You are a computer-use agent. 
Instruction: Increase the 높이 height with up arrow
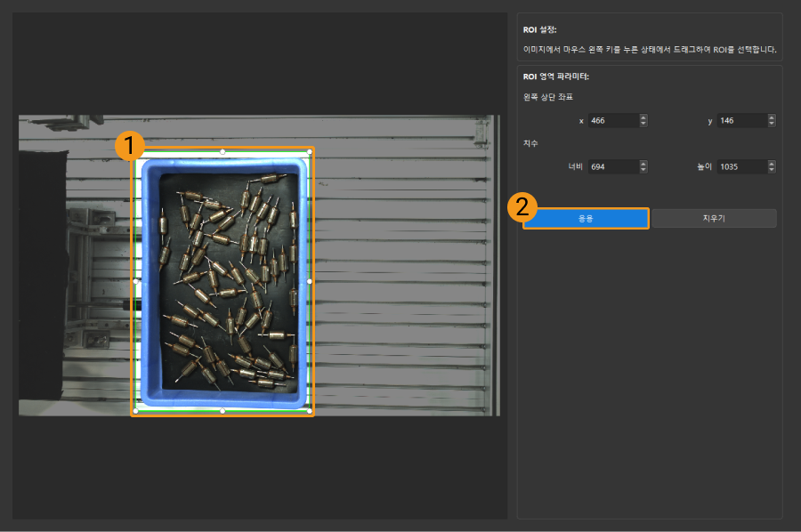tap(772, 164)
